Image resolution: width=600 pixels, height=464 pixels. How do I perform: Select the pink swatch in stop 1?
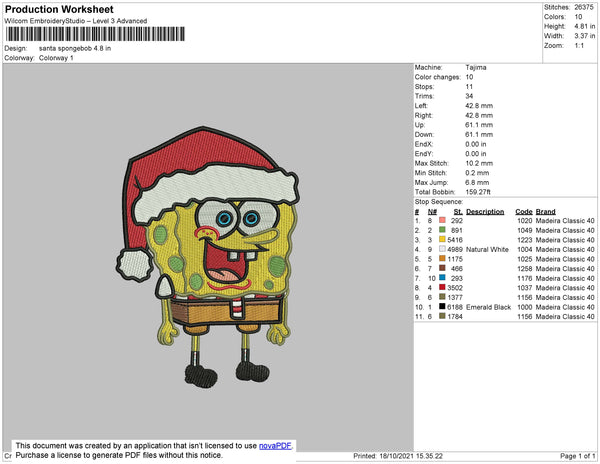click(x=442, y=220)
